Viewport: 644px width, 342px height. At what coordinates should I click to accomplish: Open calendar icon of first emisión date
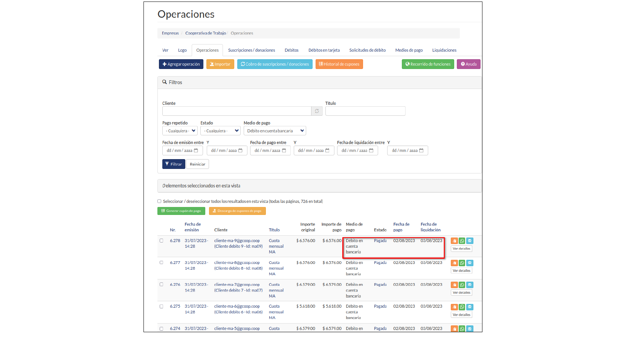coord(196,150)
